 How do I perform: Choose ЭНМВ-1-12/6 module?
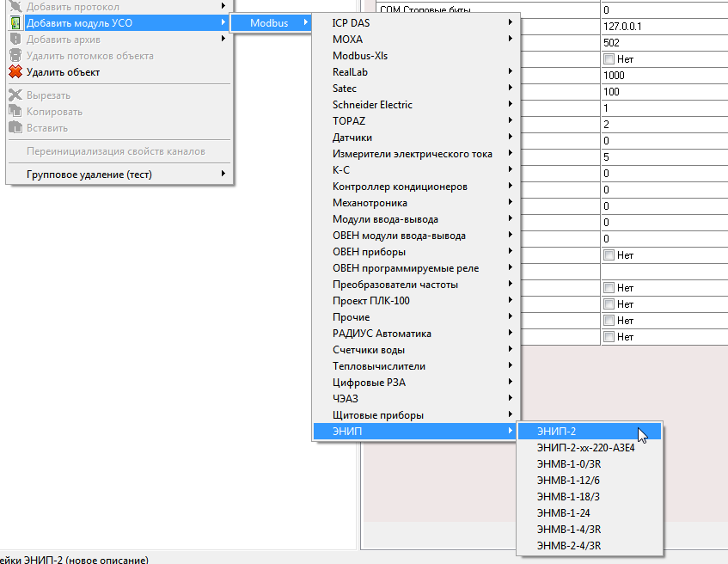pyautogui.click(x=590, y=481)
